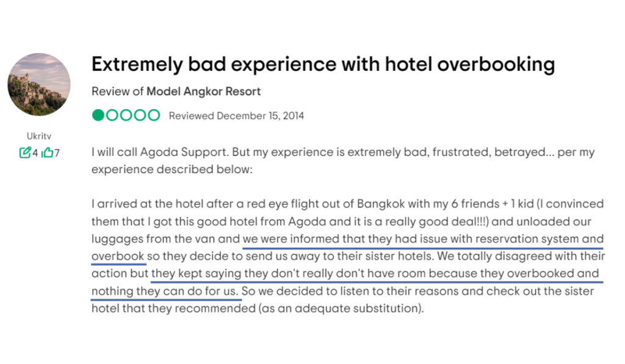This screenshot has width=625, height=364.
Task: Click the fourth empty rating bubble
Action: point(140,115)
